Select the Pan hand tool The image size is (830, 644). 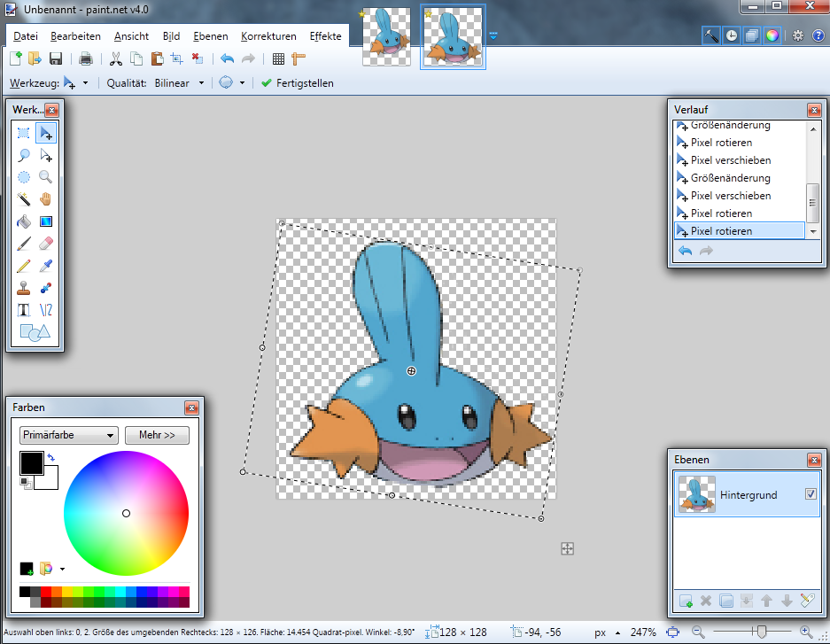(46, 199)
